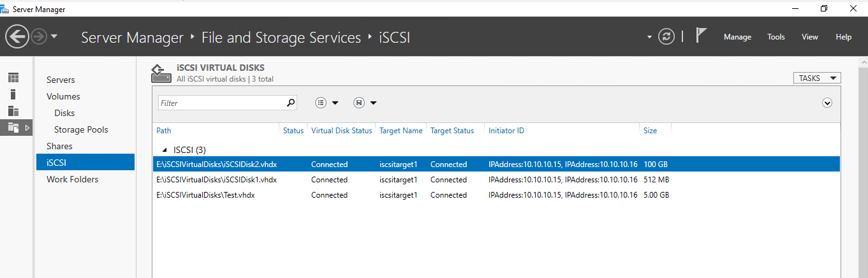Collapse the ISCSI (3) group
This screenshot has height=278, width=868.
click(166, 150)
